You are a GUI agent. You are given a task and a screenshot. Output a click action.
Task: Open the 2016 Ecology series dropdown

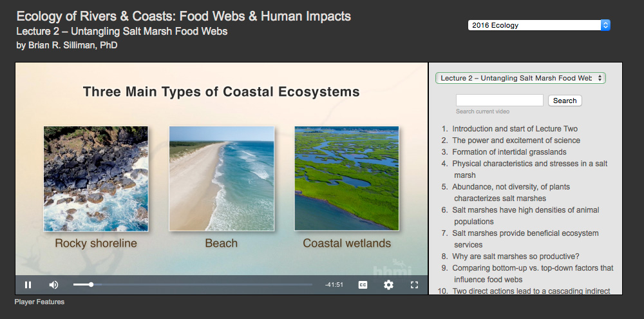(539, 25)
